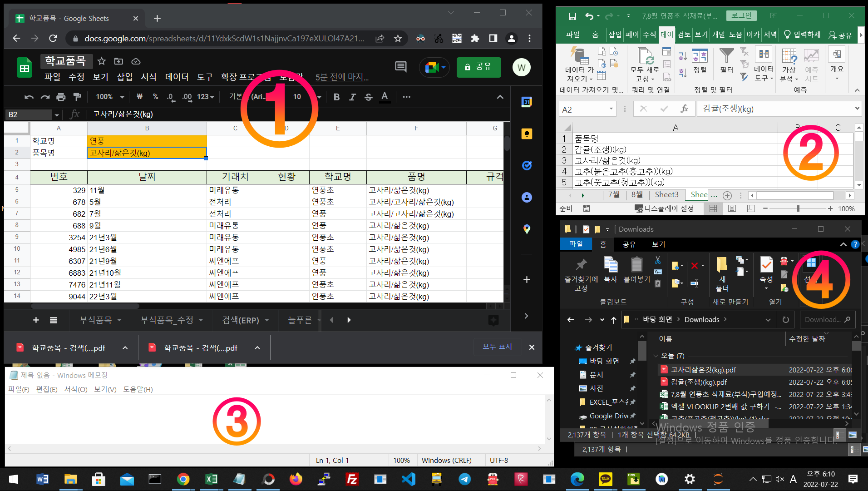868x491 pixels.
Task: Click 모두 표시 in Chrome downloads bar
Action: point(497,347)
